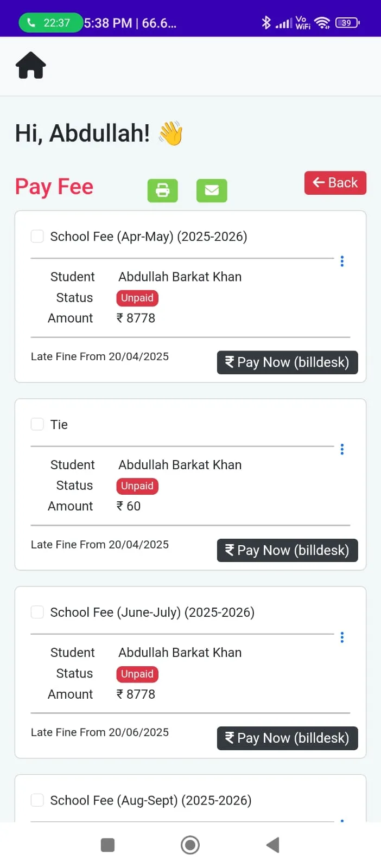Tap Android home circle button
Viewport: 381px width, 868px height.
pos(190,845)
